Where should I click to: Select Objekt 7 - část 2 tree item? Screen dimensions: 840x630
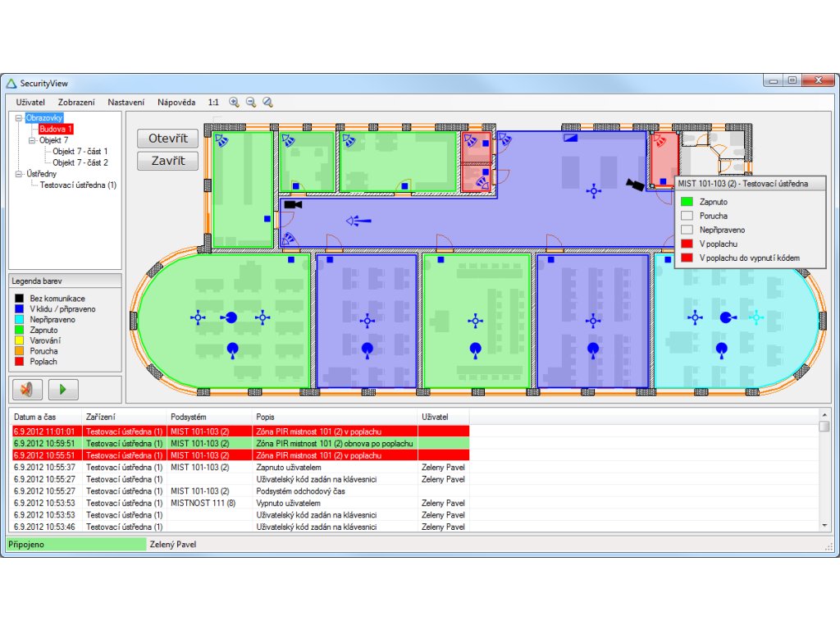(x=80, y=163)
